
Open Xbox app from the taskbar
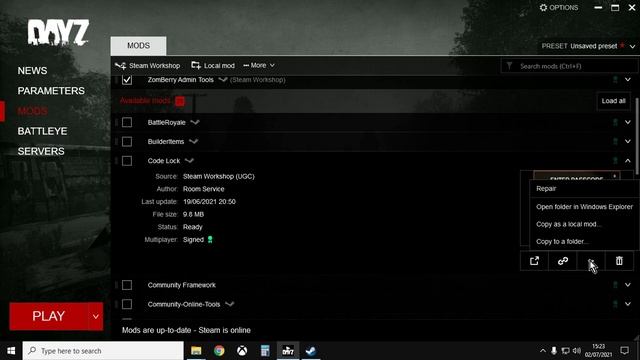click(242, 351)
